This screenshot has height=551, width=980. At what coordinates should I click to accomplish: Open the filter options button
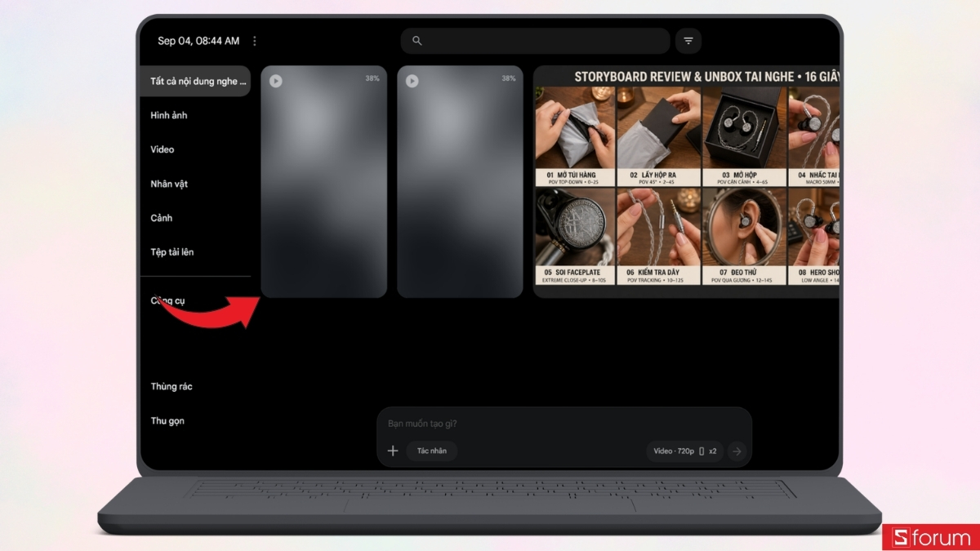click(688, 41)
